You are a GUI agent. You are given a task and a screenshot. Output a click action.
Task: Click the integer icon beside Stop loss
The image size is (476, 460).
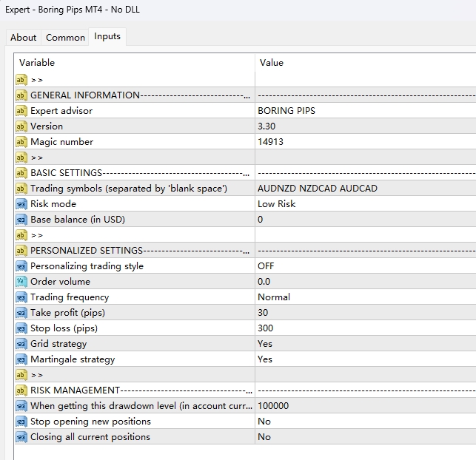(x=21, y=328)
